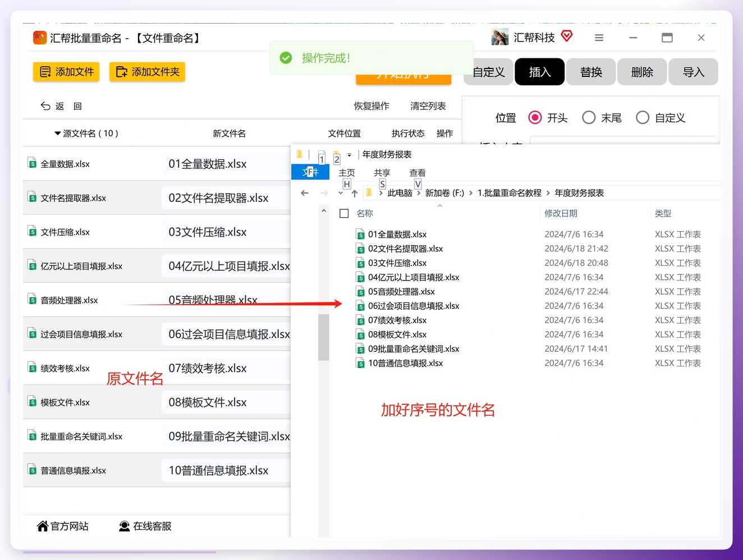Viewport: 743px width, 560px height.
Task: Click the 汇帮科技 user avatar
Action: [x=499, y=37]
